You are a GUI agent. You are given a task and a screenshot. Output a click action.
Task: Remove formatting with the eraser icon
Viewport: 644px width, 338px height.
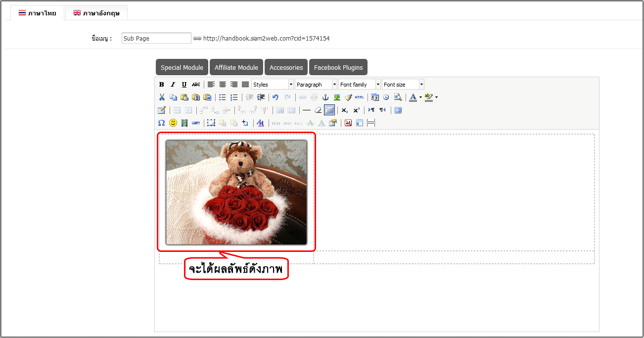coord(318,110)
